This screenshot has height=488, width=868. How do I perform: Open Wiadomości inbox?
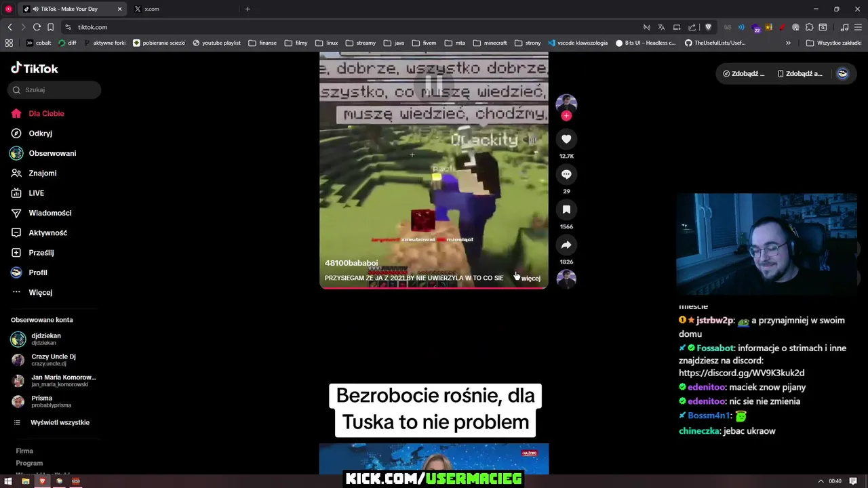(50, 213)
